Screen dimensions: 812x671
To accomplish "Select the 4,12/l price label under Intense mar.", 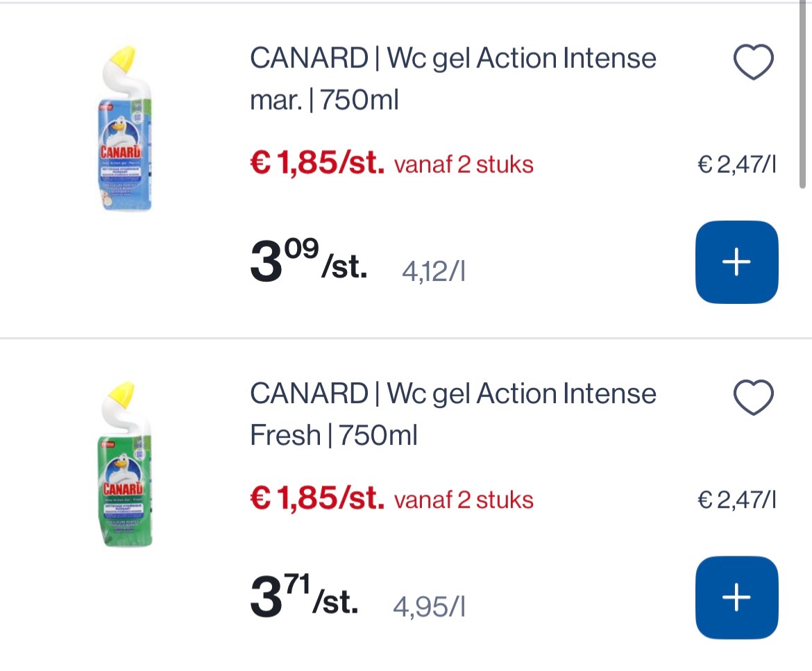I will pyautogui.click(x=434, y=272).
